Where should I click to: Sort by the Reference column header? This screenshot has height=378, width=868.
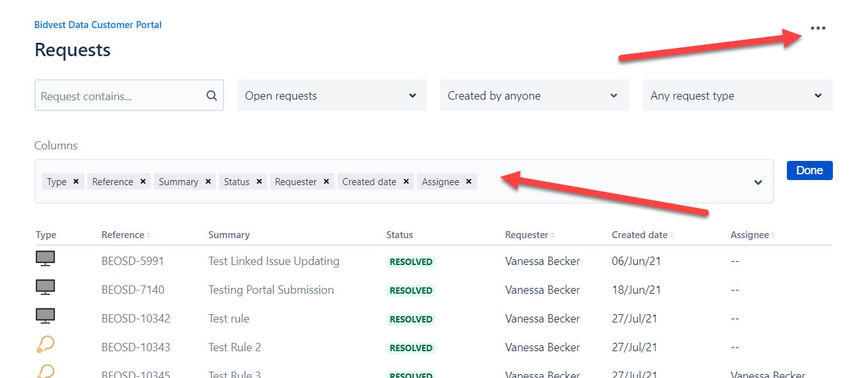pyautogui.click(x=126, y=235)
